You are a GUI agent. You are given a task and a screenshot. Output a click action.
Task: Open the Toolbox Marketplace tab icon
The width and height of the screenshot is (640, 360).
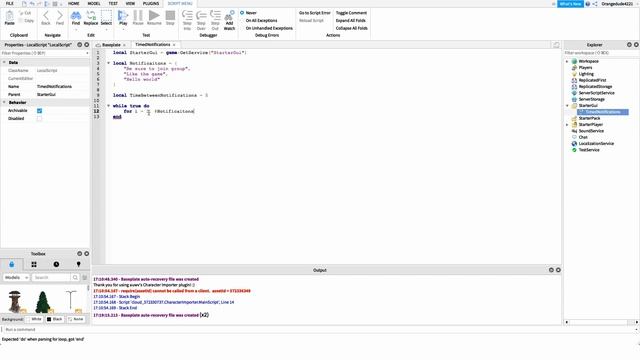coord(11,264)
